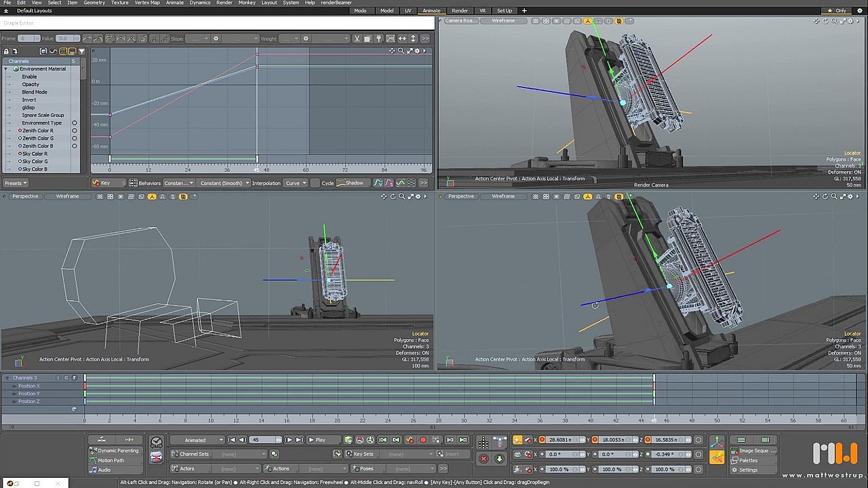This screenshot has height=488, width=868.
Task: Click the Record keyframe button
Action: (423, 440)
